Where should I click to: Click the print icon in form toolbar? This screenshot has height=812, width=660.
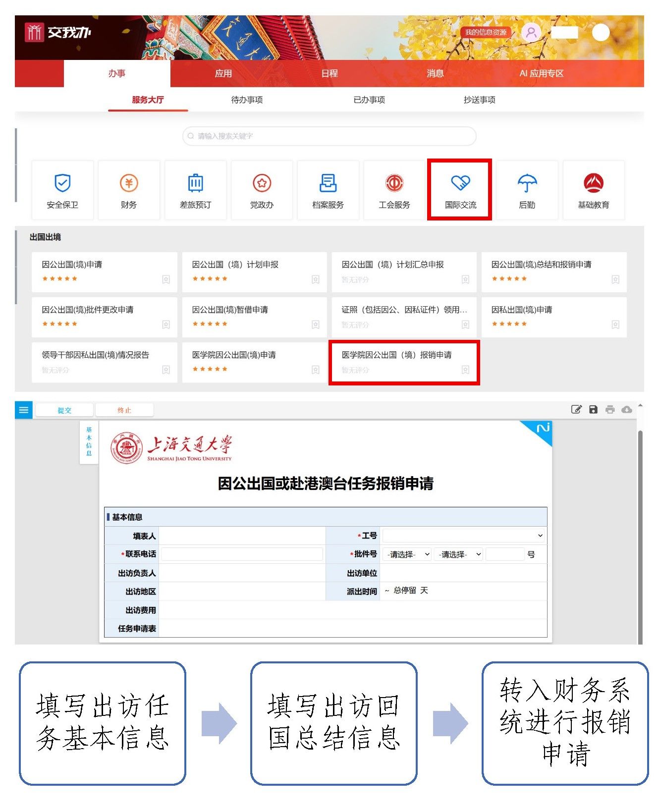(x=610, y=409)
